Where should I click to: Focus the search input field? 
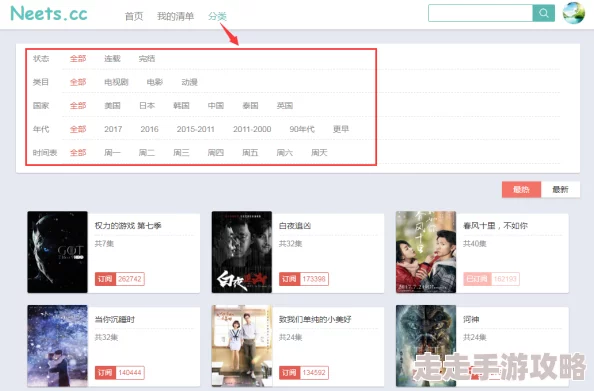[480, 13]
